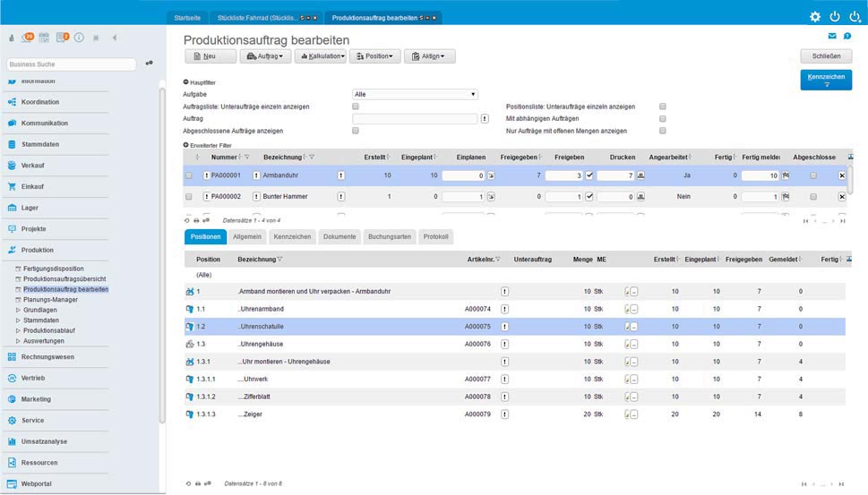
Task: Click the Schließen button
Action: tap(825, 56)
